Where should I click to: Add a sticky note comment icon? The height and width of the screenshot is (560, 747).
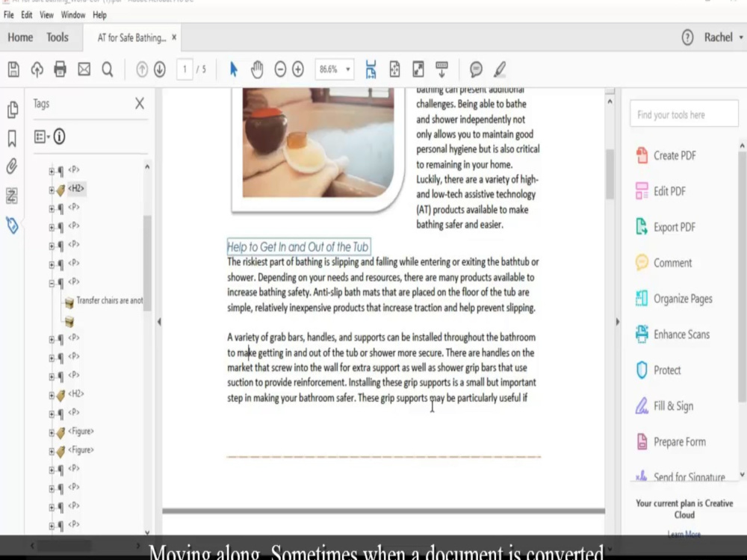[x=475, y=69]
